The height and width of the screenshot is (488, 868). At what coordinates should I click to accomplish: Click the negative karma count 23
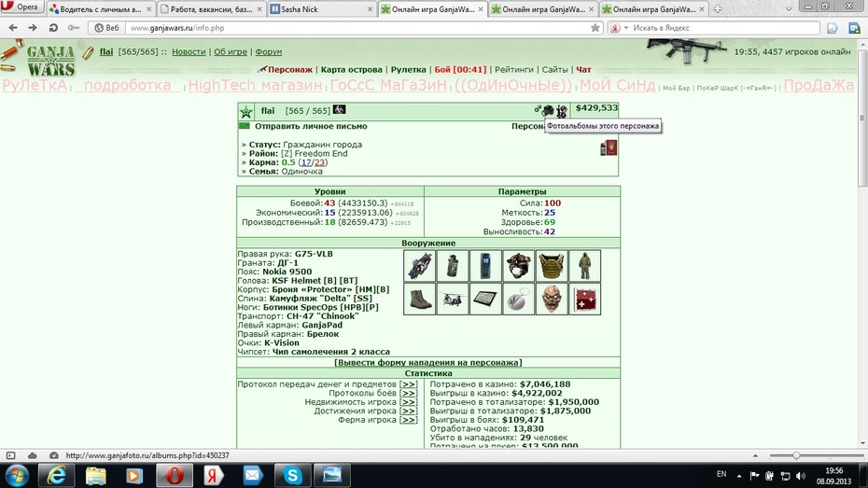tap(319, 162)
